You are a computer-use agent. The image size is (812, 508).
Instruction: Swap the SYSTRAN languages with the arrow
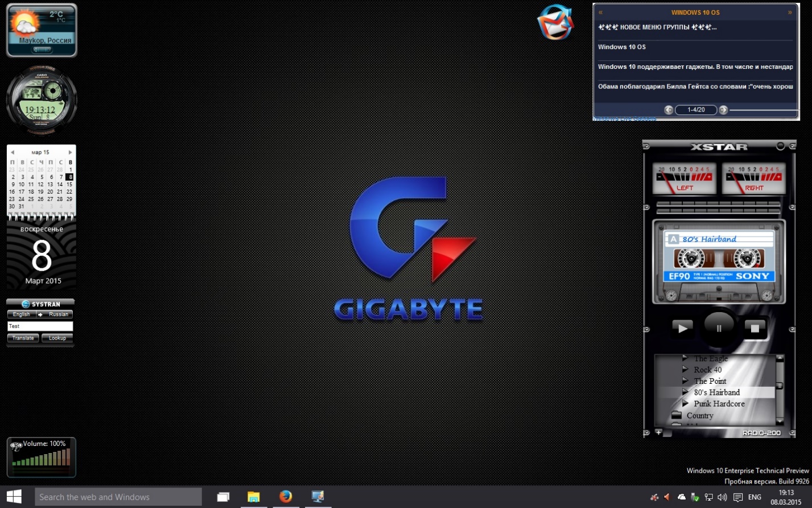[40, 314]
